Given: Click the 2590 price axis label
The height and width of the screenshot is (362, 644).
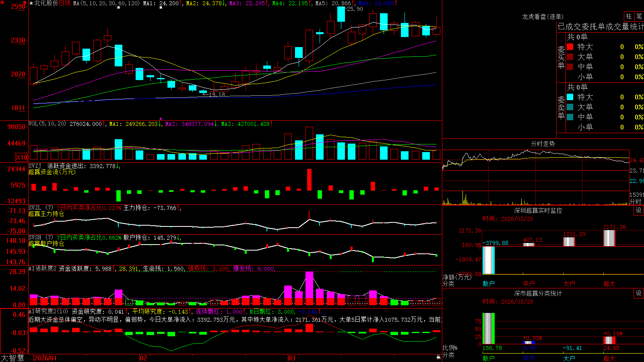Looking at the screenshot, I should (x=18, y=6).
